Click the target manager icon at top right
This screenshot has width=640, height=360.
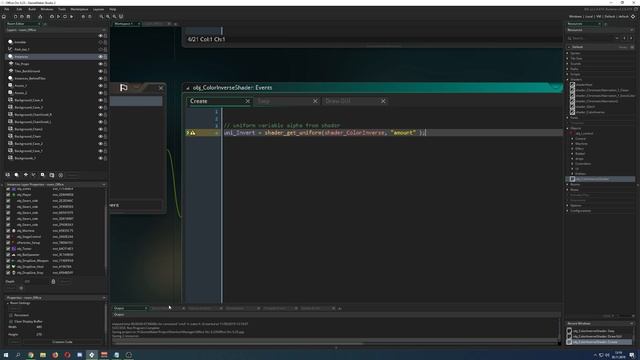coord(633,17)
